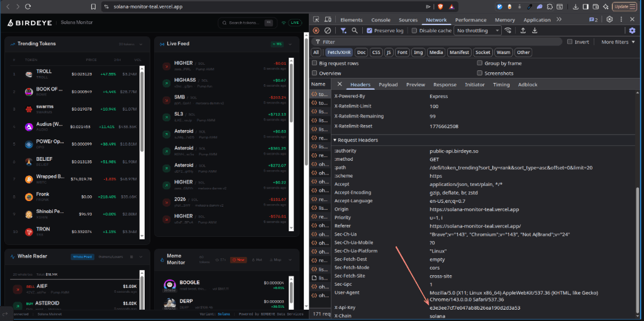Screen dimensions: 644x321
Task: Select the Gainers/Losers view in Whale Radar
Action: pos(111,256)
